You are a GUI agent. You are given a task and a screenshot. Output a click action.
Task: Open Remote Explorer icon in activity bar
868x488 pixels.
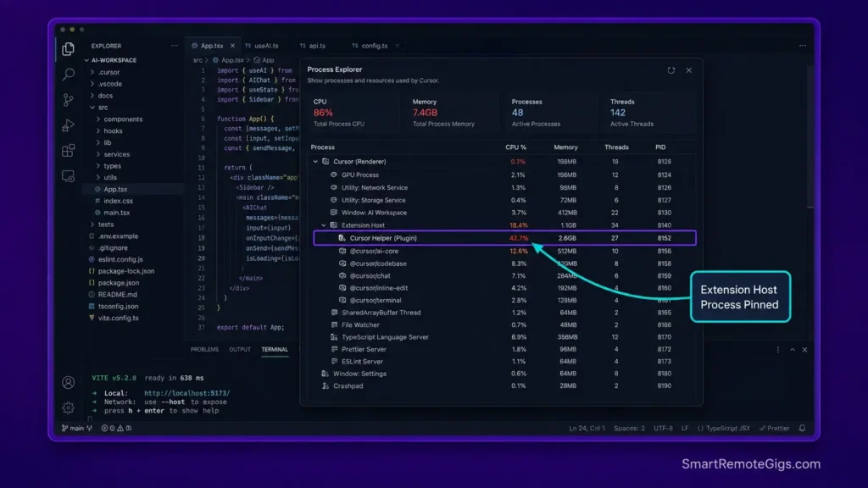tap(68, 176)
